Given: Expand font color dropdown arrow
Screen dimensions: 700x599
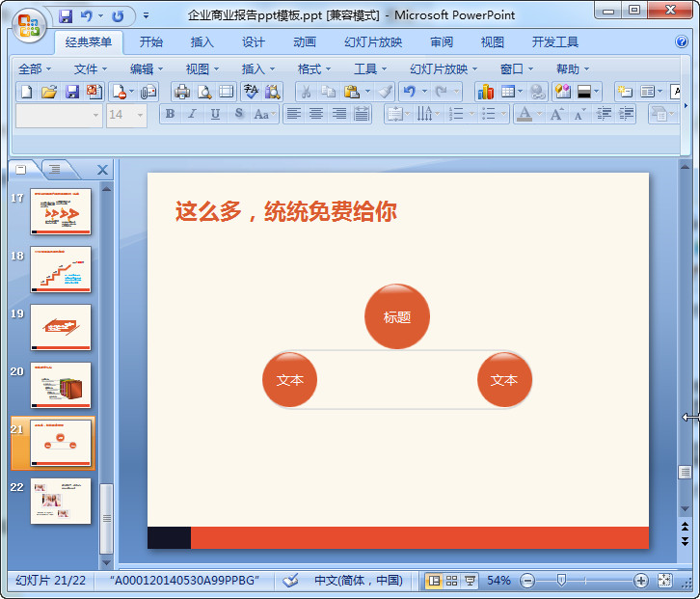Looking at the screenshot, I should pos(539,115).
